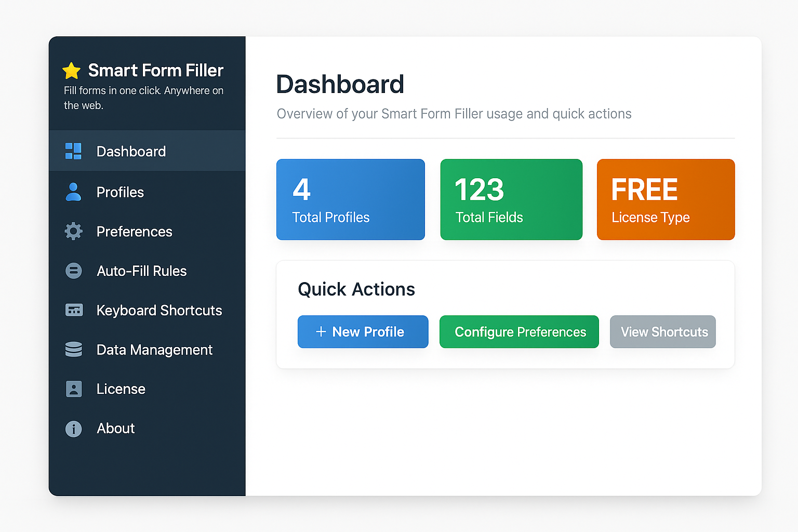Viewport: 798px width, 532px height.
Task: Select the Total Fields counter card
Action: 511,199
